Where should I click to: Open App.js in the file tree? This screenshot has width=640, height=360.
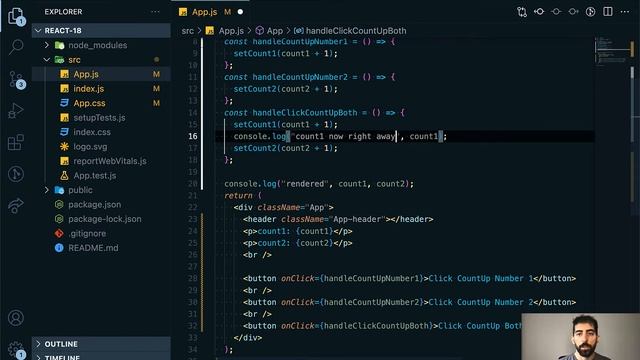point(101,74)
